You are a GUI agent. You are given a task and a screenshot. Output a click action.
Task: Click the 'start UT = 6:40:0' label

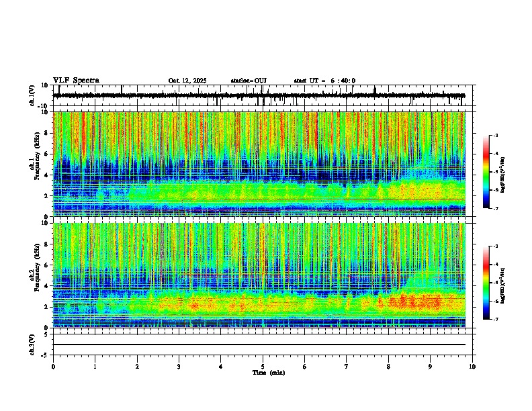324,81
